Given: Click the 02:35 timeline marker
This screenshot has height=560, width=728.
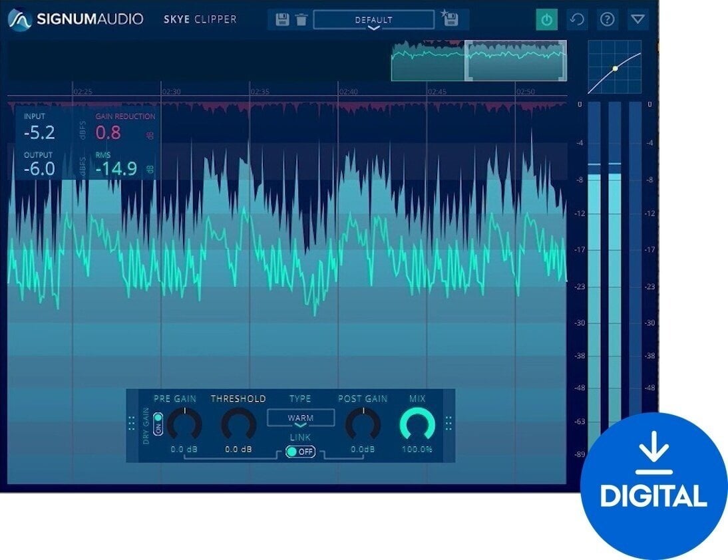Looking at the screenshot, I should coord(260,91).
